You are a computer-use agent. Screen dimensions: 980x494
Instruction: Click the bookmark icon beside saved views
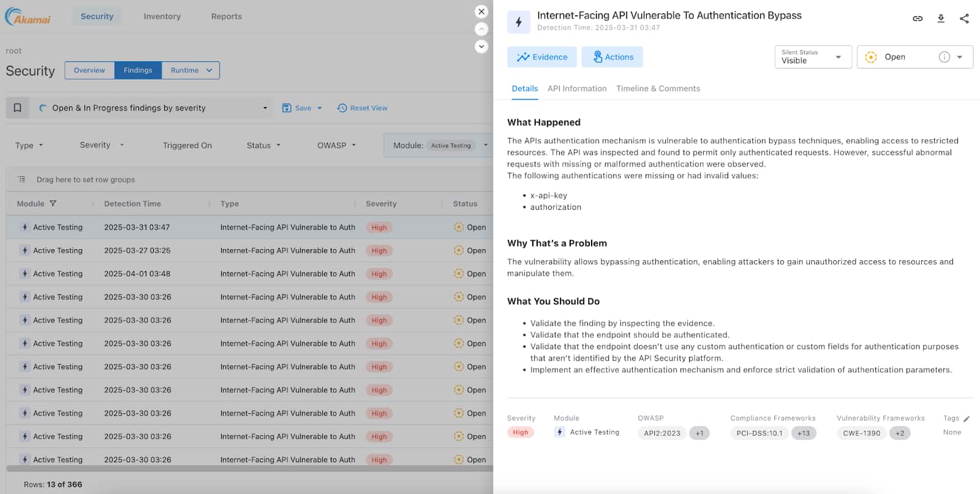tap(17, 108)
